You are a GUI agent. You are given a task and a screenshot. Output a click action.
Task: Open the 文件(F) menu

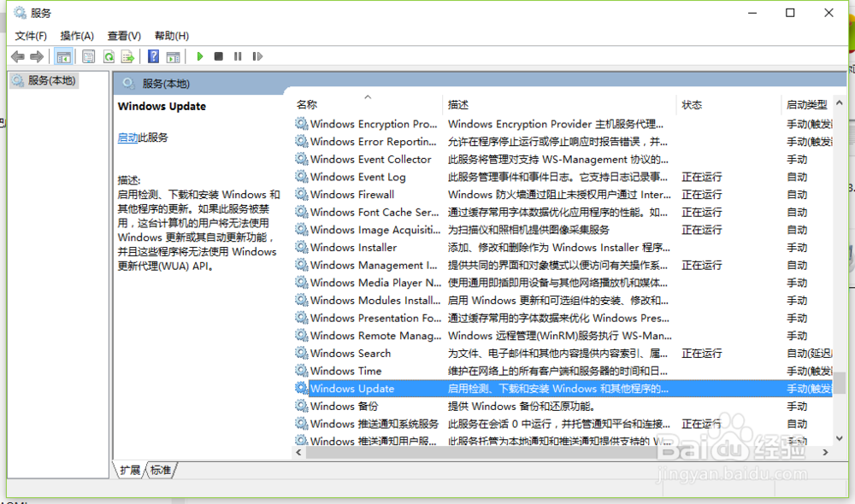(31, 36)
